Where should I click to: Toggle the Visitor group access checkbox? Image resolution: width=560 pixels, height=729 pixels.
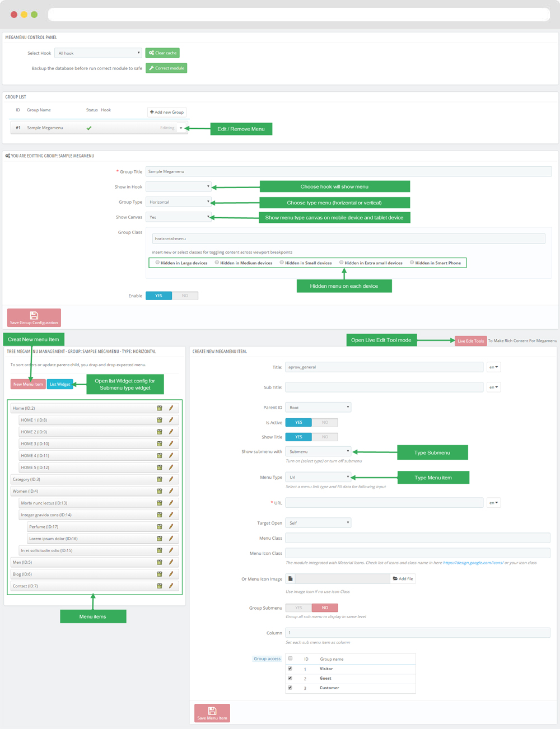[290, 669]
